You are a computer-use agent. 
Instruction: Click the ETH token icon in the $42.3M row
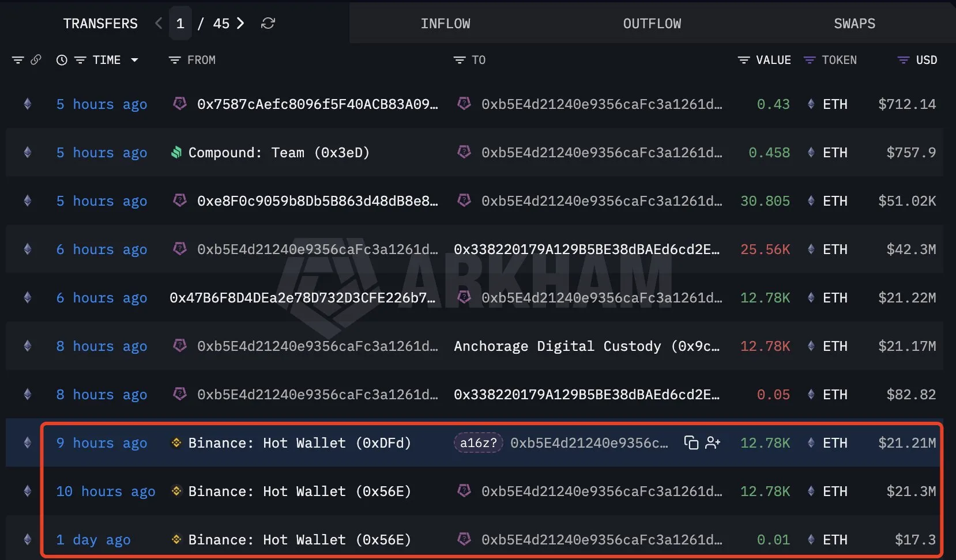(x=811, y=249)
